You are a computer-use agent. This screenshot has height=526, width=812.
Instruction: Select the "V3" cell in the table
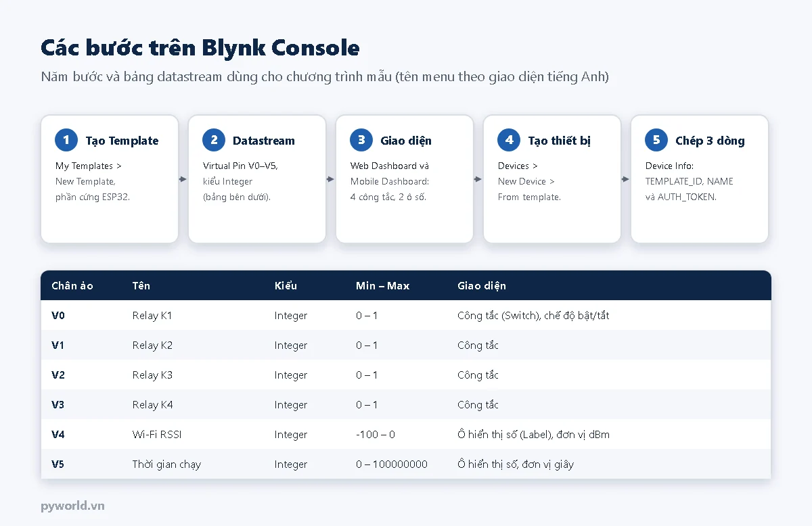click(58, 404)
